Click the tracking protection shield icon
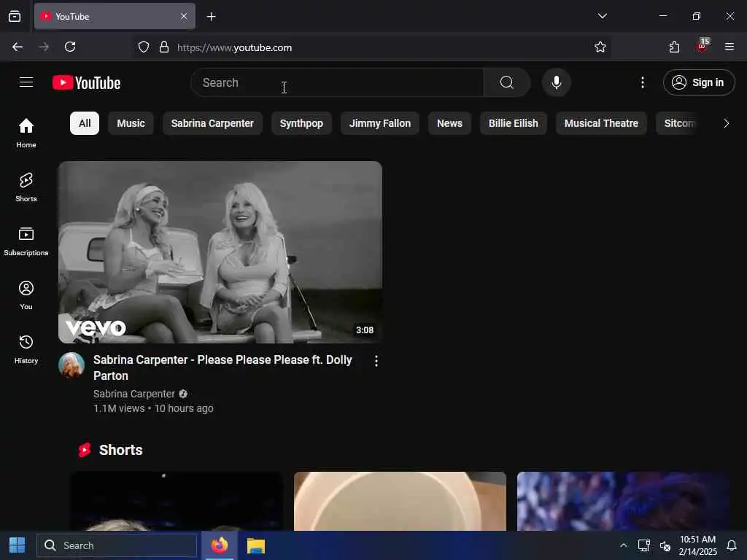 [x=144, y=47]
